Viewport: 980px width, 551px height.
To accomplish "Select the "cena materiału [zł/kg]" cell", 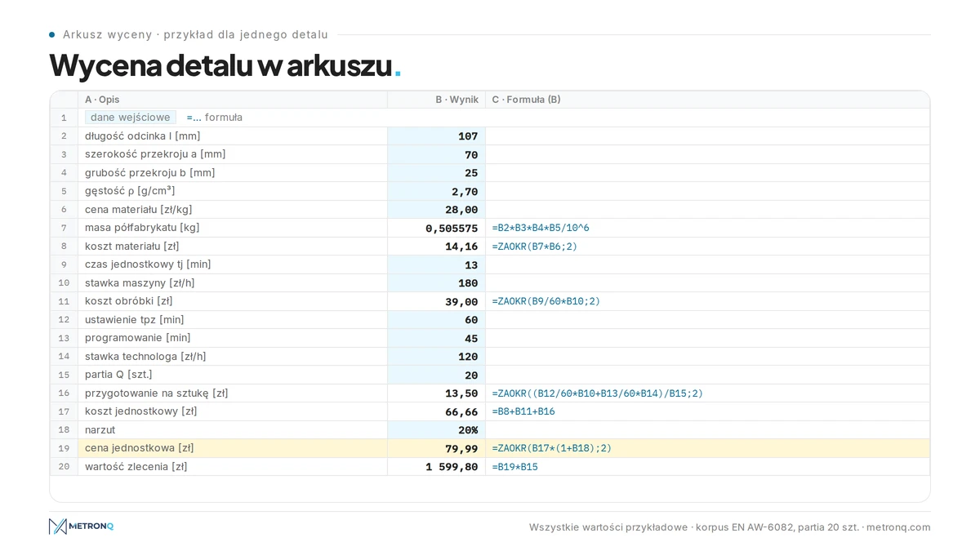I will [233, 210].
